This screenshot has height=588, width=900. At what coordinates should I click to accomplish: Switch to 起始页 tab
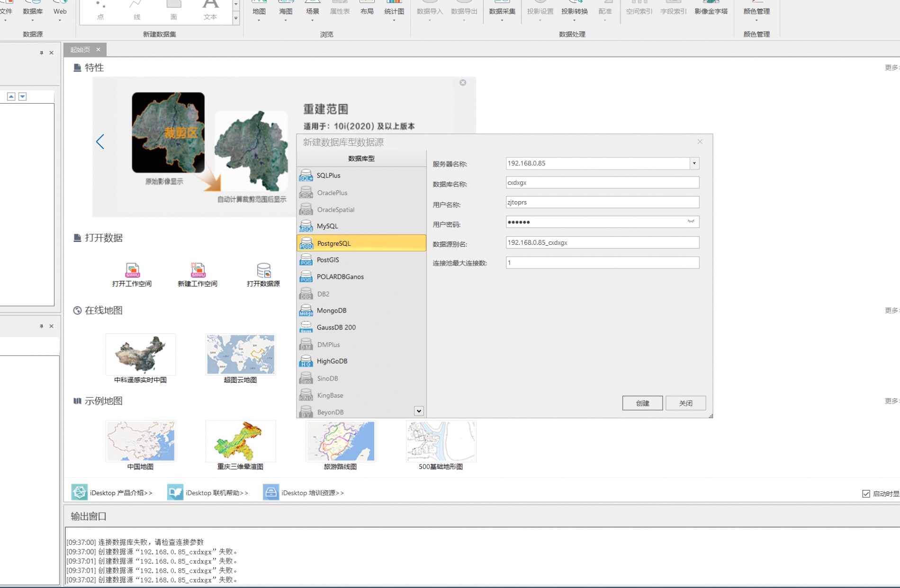point(80,49)
